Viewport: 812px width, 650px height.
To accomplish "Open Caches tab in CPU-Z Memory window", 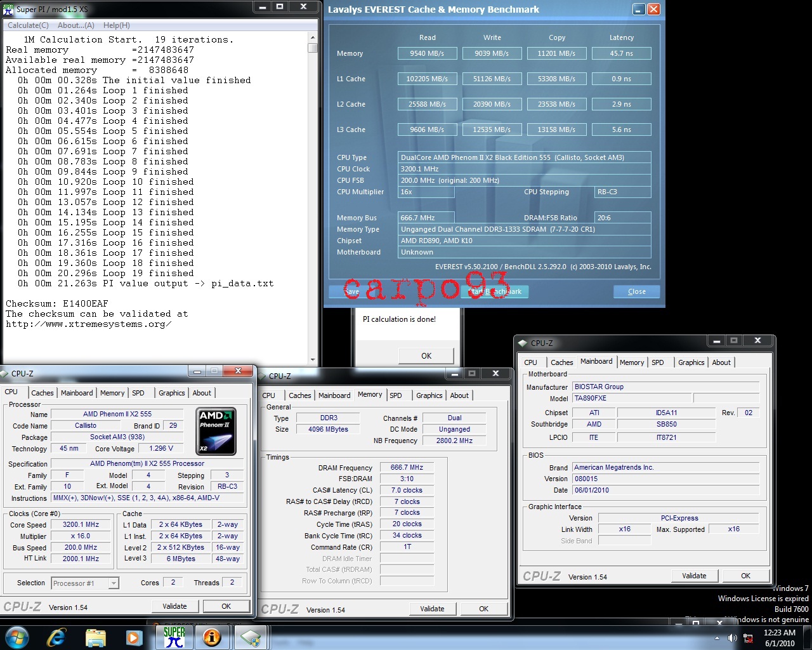I will (x=300, y=395).
